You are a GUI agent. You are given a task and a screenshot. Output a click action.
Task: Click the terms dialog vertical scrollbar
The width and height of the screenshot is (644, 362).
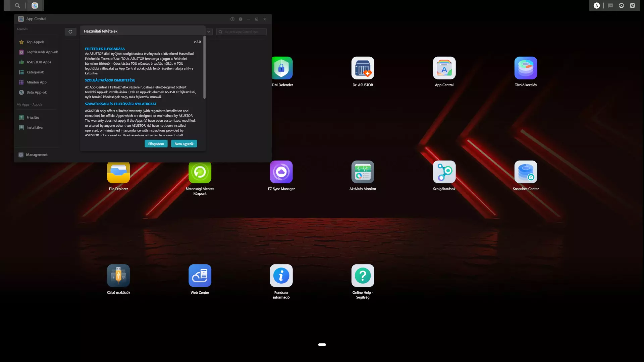click(x=204, y=67)
